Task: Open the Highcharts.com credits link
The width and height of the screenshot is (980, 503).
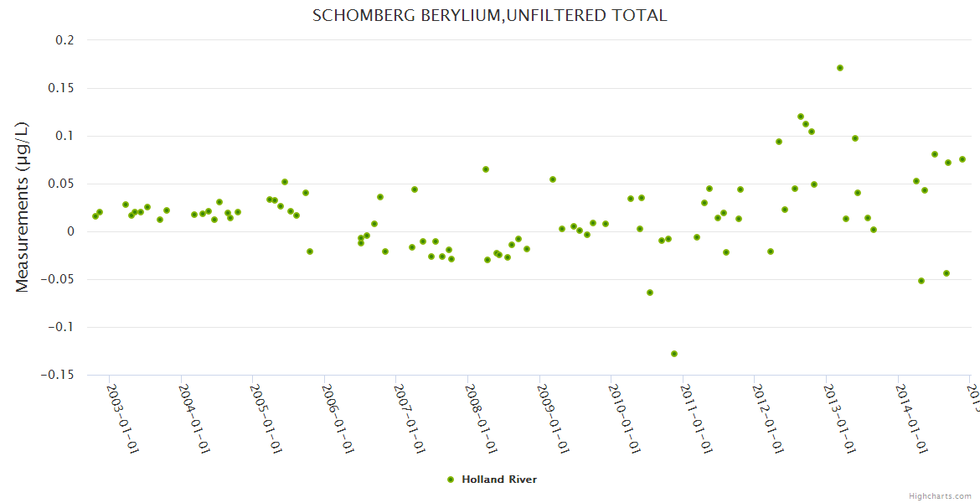Action: (x=941, y=495)
